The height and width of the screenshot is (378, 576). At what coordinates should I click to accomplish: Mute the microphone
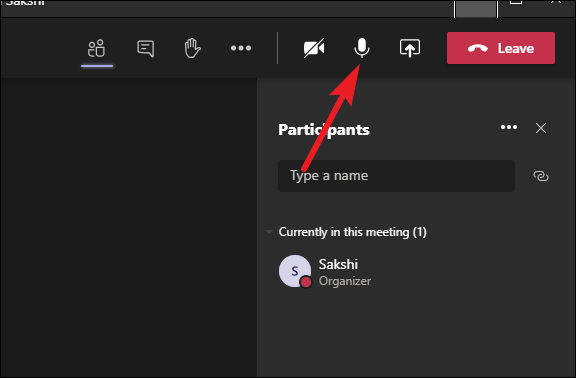(362, 48)
